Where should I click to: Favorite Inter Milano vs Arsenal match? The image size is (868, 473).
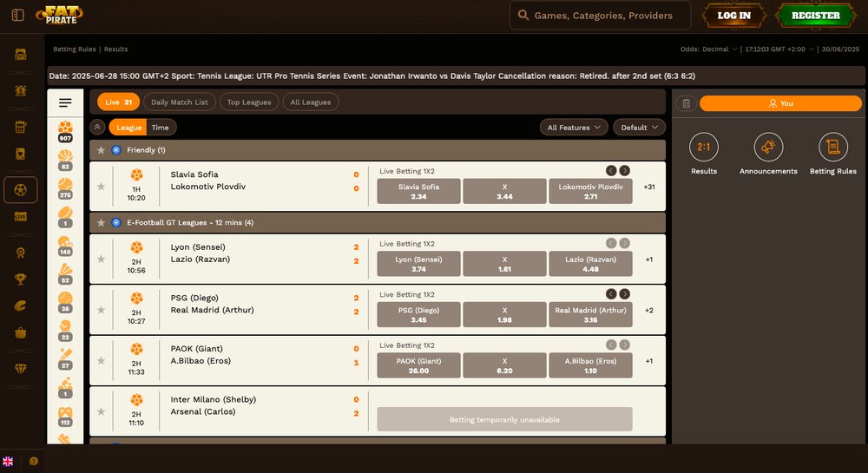[x=102, y=411]
